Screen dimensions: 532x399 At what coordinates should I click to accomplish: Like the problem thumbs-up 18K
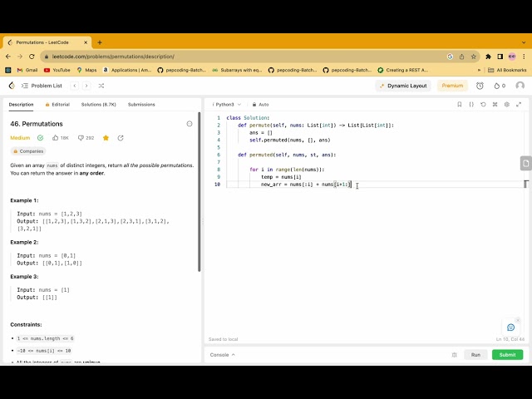coord(61,138)
